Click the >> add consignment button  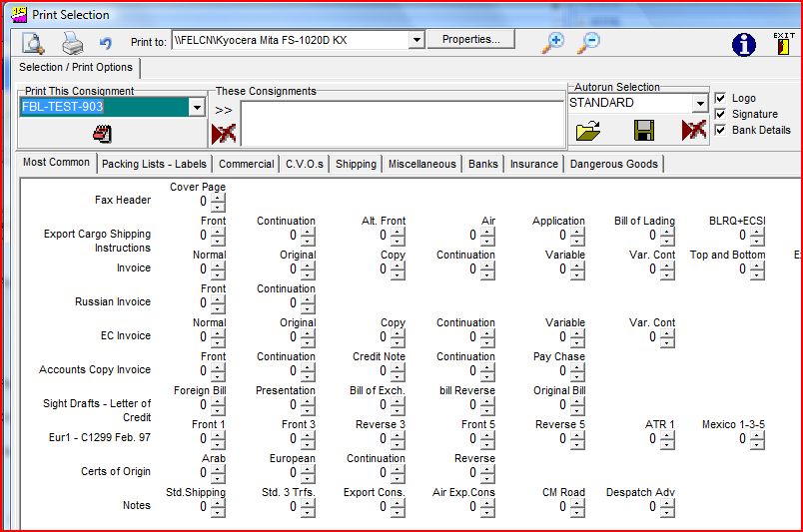click(223, 110)
